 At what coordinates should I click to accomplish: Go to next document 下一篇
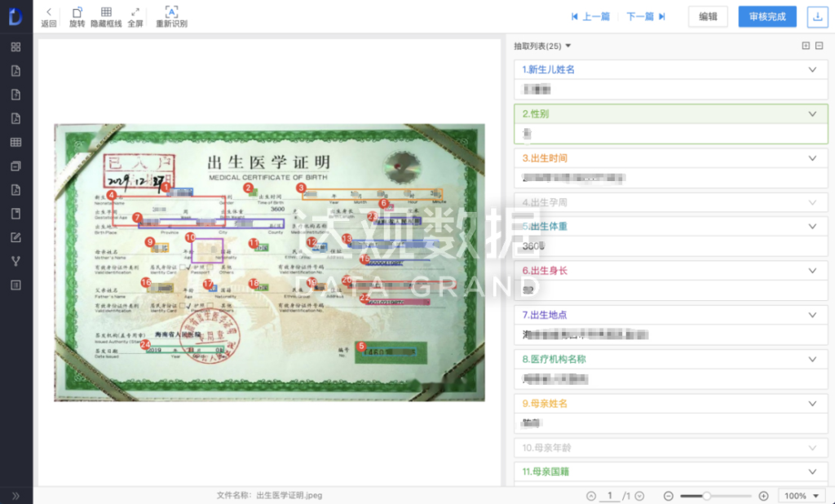click(x=646, y=16)
